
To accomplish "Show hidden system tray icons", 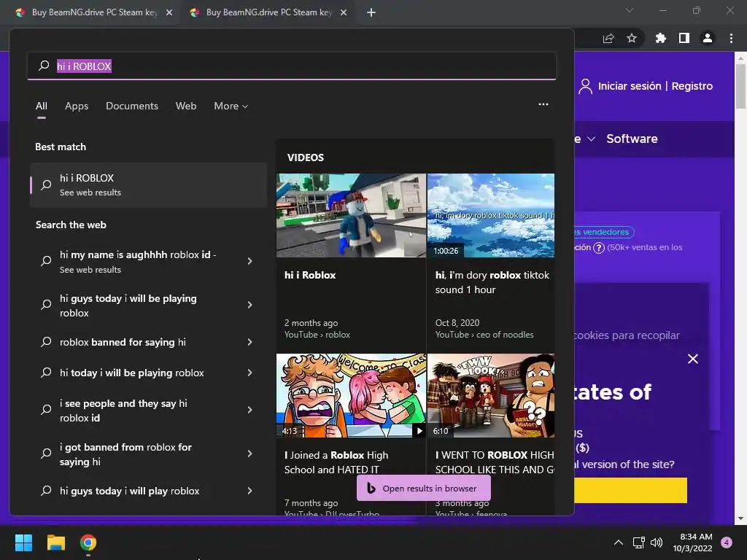I will click(619, 542).
